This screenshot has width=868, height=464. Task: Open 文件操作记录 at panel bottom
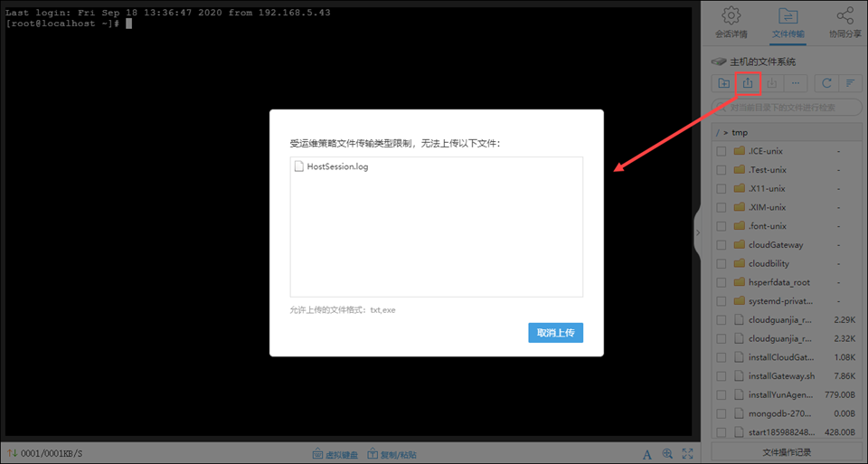coord(784,451)
